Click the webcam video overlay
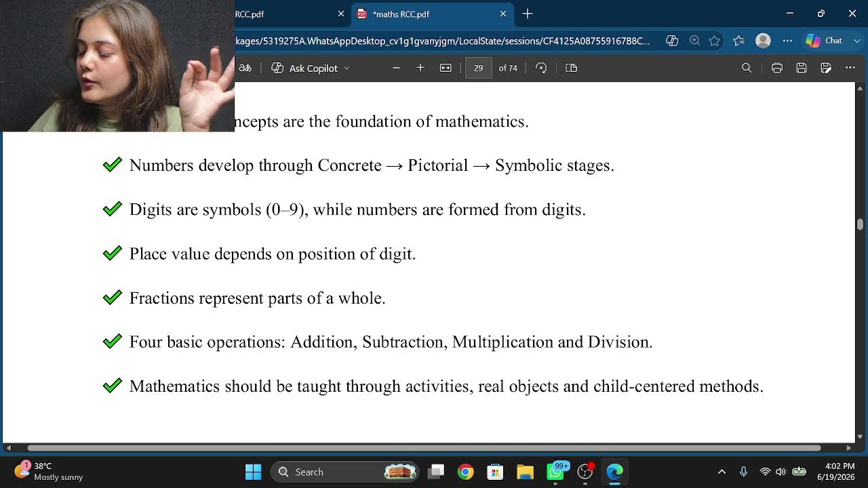This screenshot has height=488, width=868. pyautogui.click(x=117, y=66)
